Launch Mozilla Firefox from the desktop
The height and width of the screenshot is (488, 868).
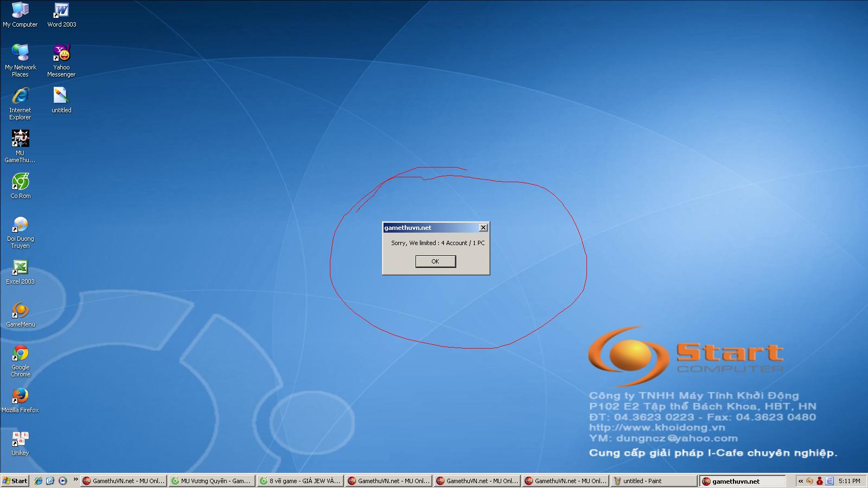21,396
